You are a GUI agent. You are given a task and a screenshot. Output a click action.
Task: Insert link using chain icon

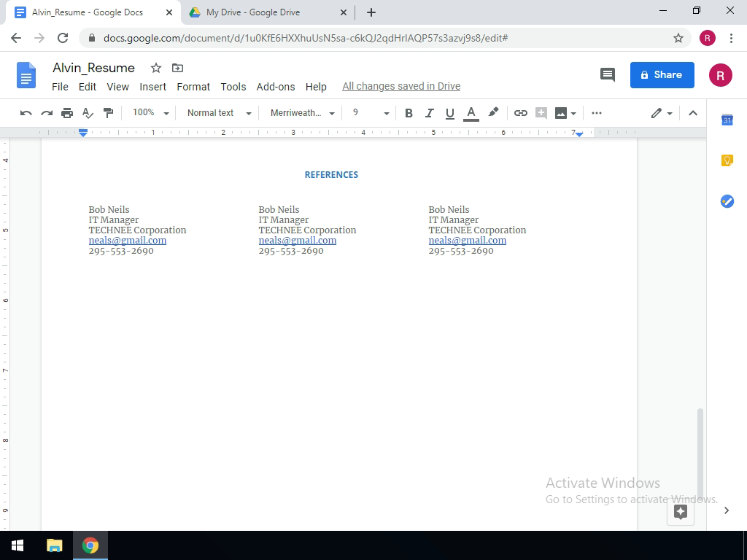pyautogui.click(x=520, y=113)
